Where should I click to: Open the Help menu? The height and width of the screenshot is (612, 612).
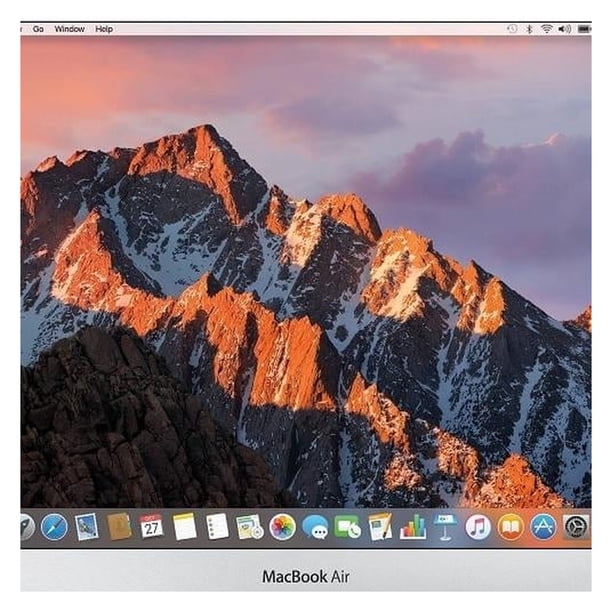click(x=104, y=29)
